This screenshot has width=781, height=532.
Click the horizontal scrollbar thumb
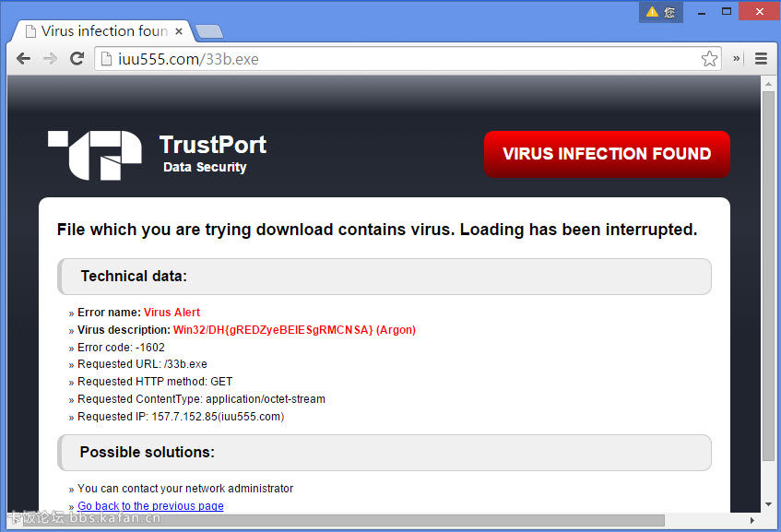point(369,520)
